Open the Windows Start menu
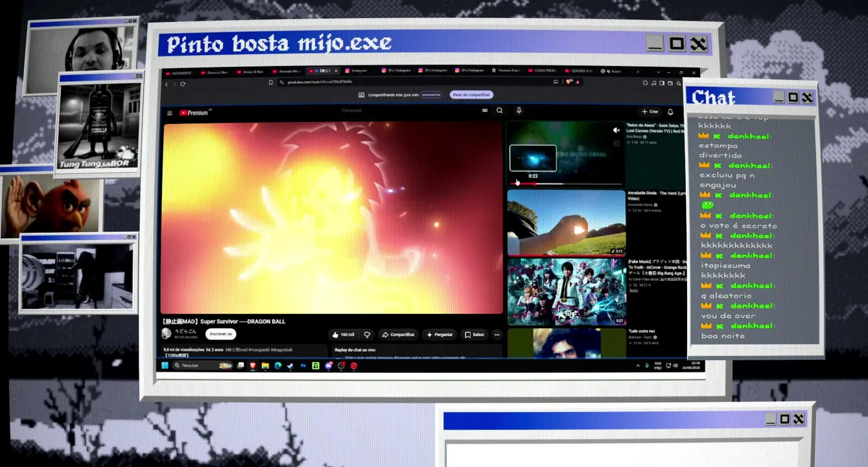Screen dimensions: 868x467 pyautogui.click(x=165, y=366)
